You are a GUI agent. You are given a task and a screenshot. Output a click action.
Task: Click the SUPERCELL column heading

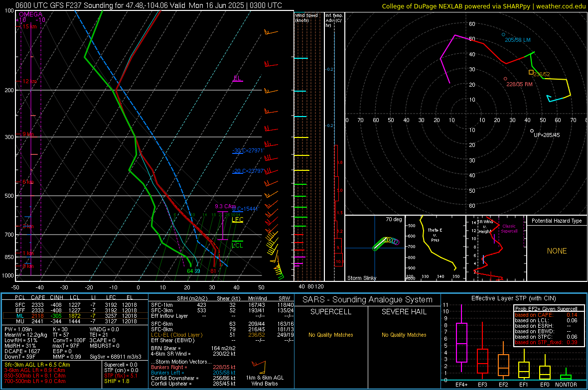click(x=331, y=312)
